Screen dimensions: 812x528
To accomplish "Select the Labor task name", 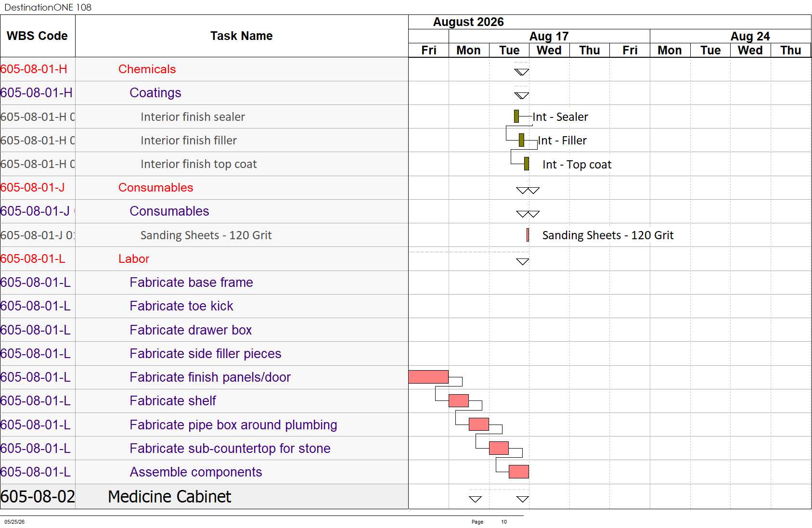I will 134,259.
